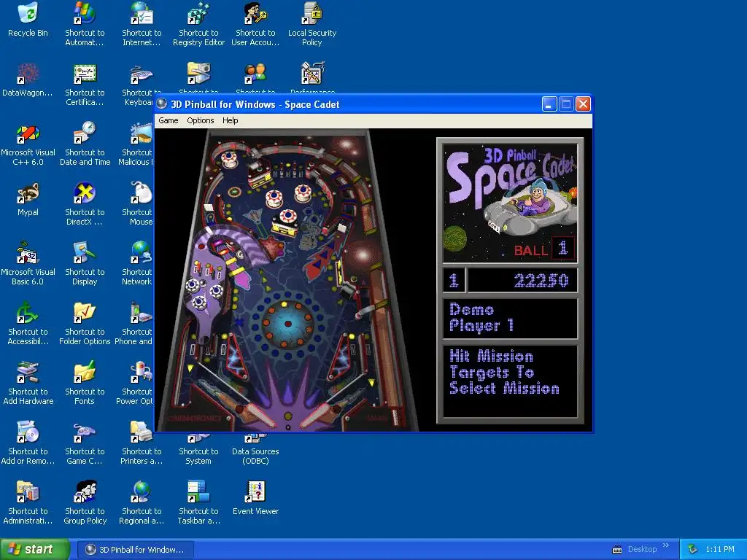The width and height of the screenshot is (747, 560).
Task: Select the DataWagon desktop icon
Action: 28,80
